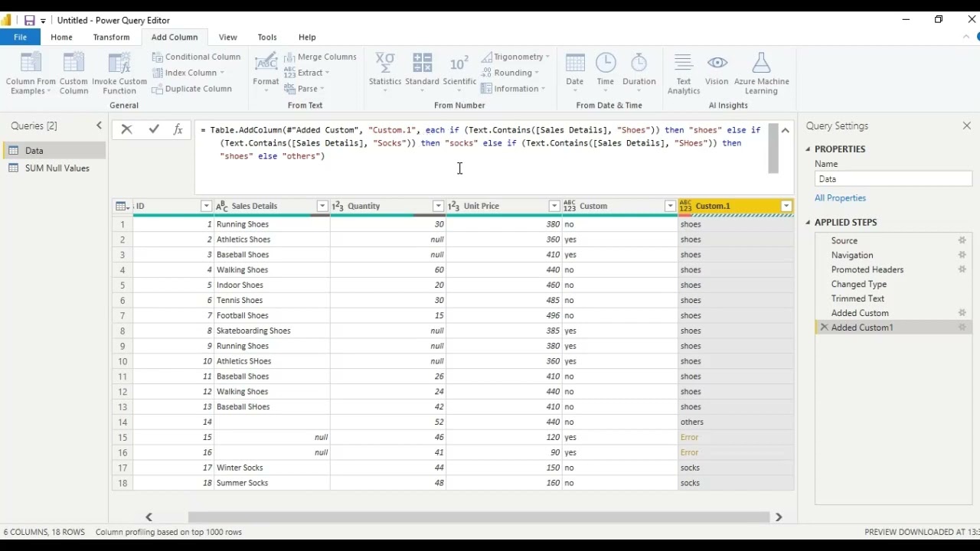The width and height of the screenshot is (980, 551).
Task: Click Text Analytics icon
Action: 684,64
